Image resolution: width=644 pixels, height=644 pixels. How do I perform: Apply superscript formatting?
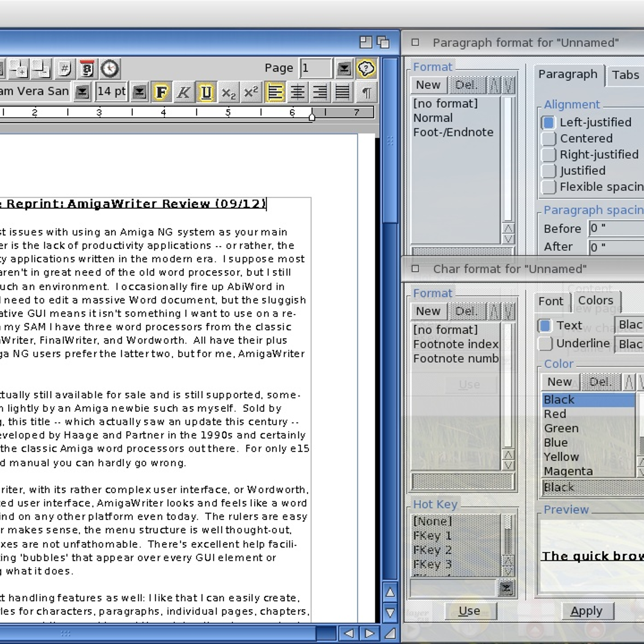[x=251, y=92]
